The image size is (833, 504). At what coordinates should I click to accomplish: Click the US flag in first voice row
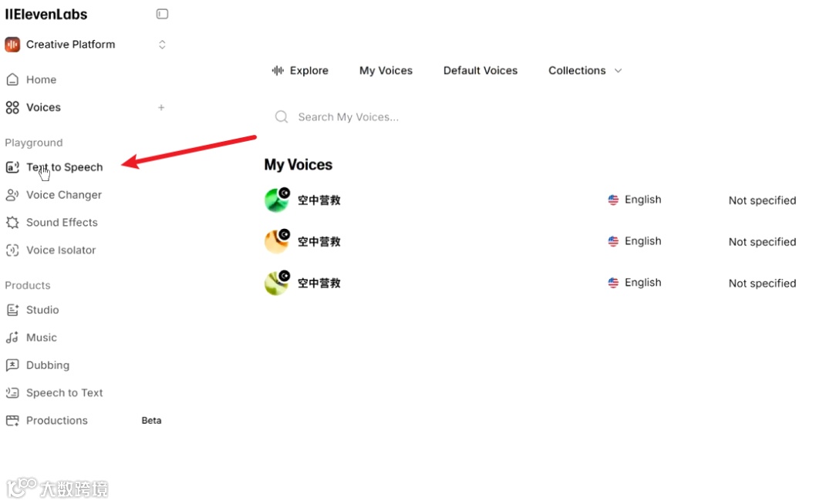(x=614, y=200)
